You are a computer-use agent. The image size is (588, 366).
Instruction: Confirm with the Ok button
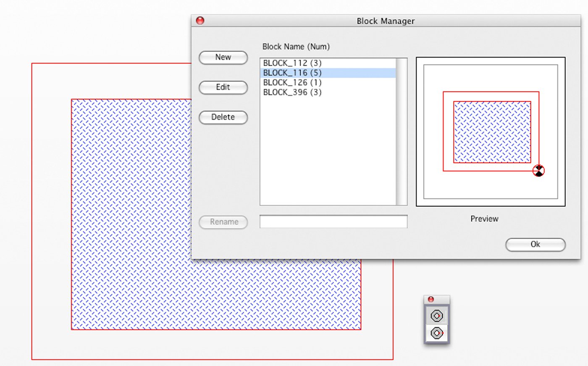[x=535, y=245]
